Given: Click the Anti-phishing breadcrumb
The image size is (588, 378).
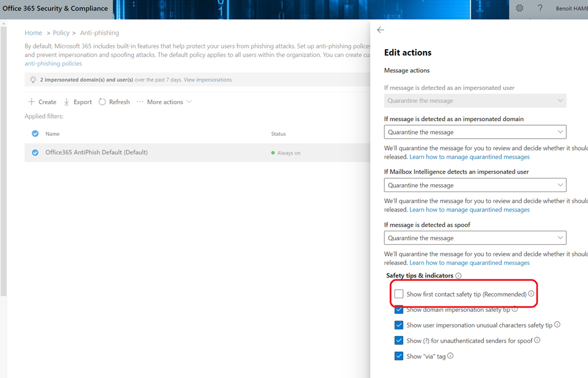Looking at the screenshot, I should click(99, 33).
